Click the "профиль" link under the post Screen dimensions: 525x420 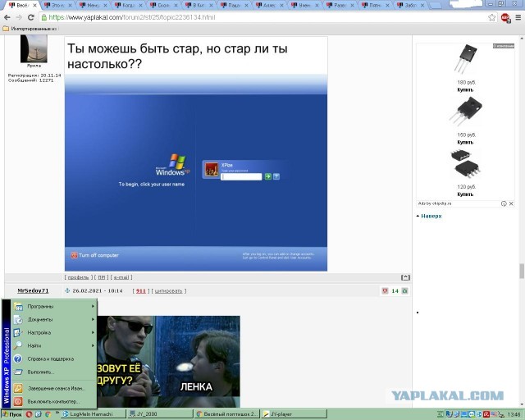pyautogui.click(x=79, y=277)
